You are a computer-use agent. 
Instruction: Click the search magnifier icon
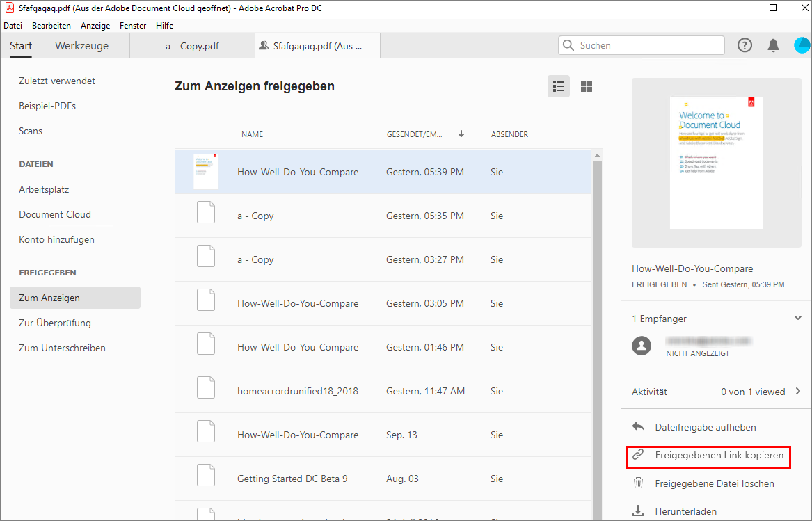coord(568,46)
